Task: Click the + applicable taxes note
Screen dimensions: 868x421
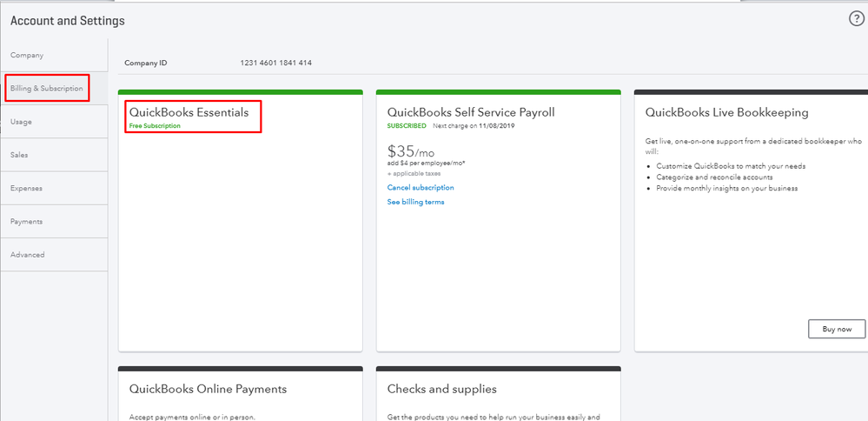Action: point(414,174)
